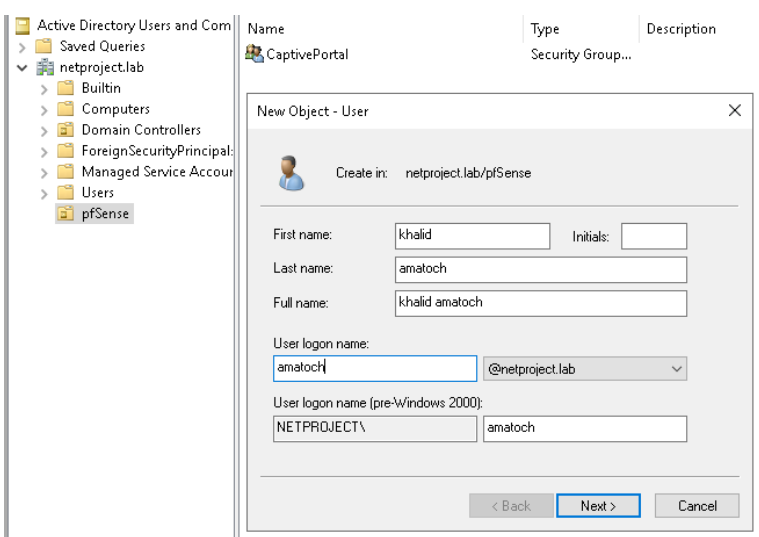Open the Domain Controllers OU icon
This screenshot has height=537, width=759.
pos(65,130)
